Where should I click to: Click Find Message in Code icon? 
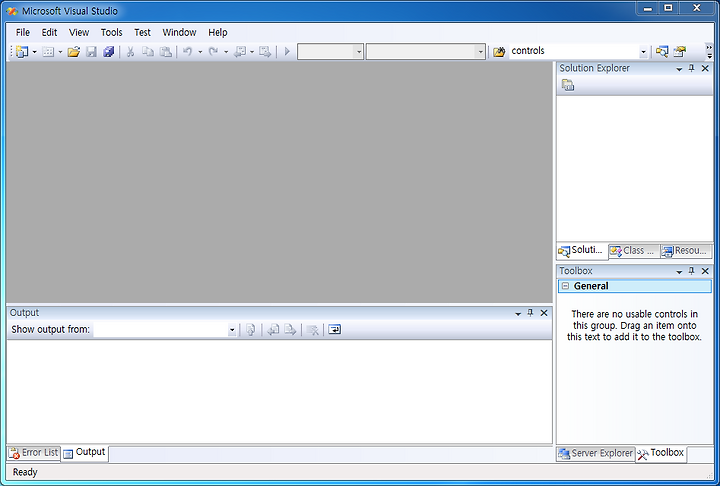tap(251, 329)
